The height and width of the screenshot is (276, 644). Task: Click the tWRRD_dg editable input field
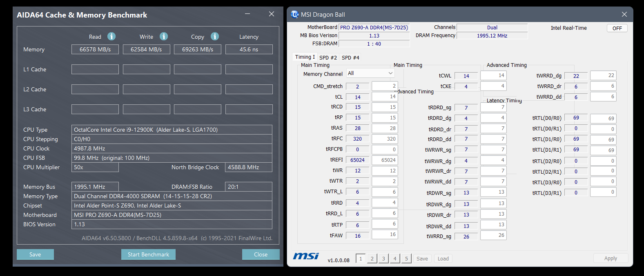(603, 75)
